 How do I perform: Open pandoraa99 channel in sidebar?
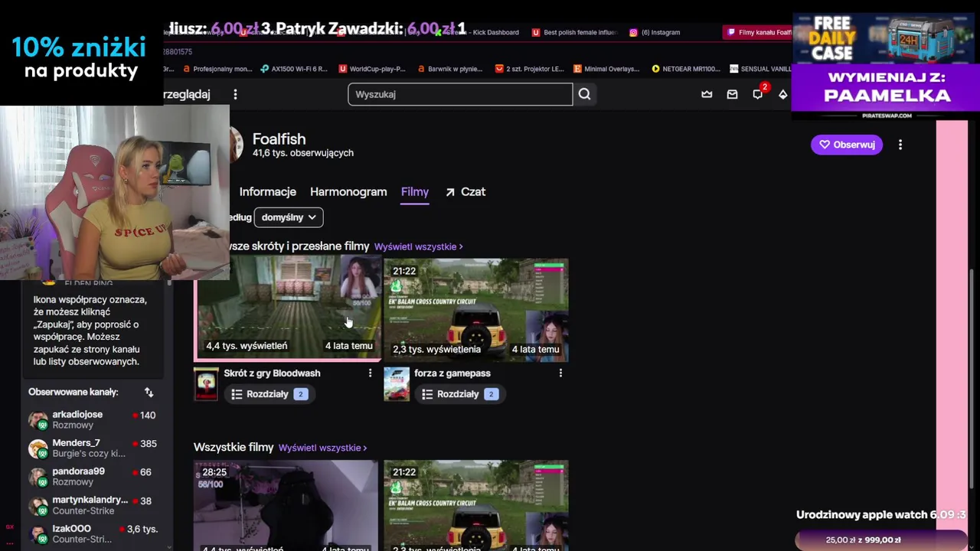click(x=92, y=477)
